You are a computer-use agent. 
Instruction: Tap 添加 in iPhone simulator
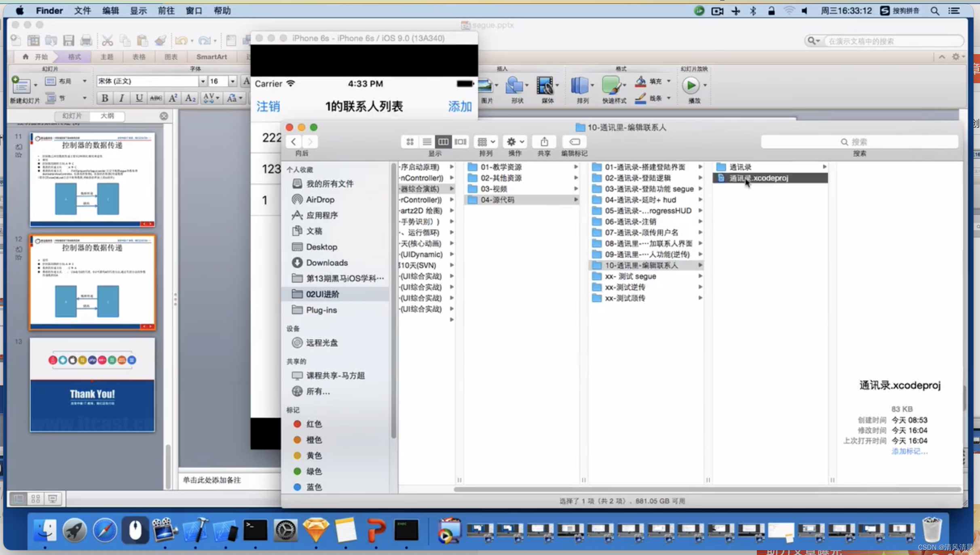[460, 107]
